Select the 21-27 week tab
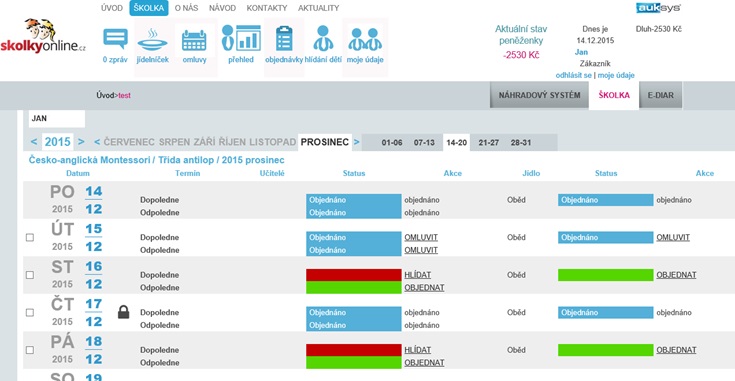735x381 pixels. (488, 142)
